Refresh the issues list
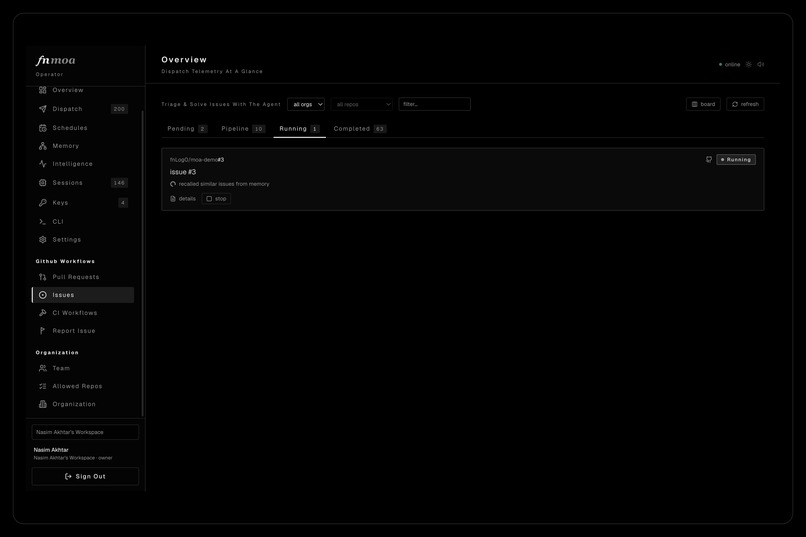The image size is (806, 537). click(745, 104)
